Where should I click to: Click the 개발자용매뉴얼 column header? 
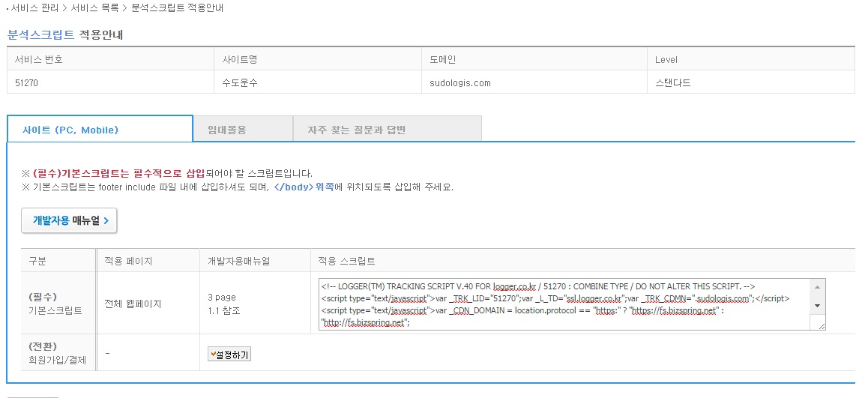pos(255,261)
